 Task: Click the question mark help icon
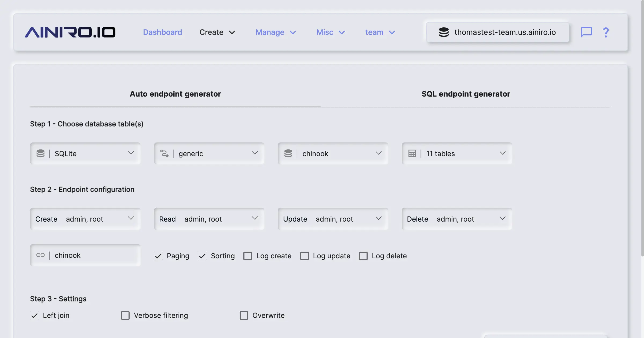click(x=606, y=32)
